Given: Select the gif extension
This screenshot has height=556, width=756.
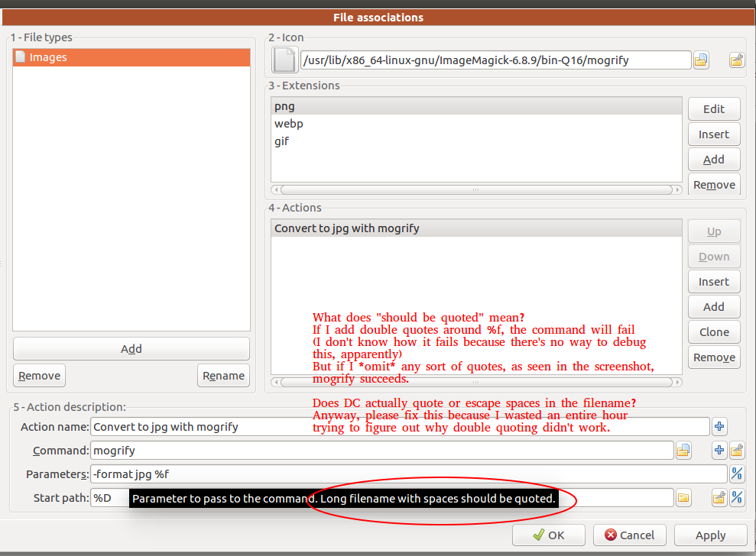Looking at the screenshot, I should 282,141.
